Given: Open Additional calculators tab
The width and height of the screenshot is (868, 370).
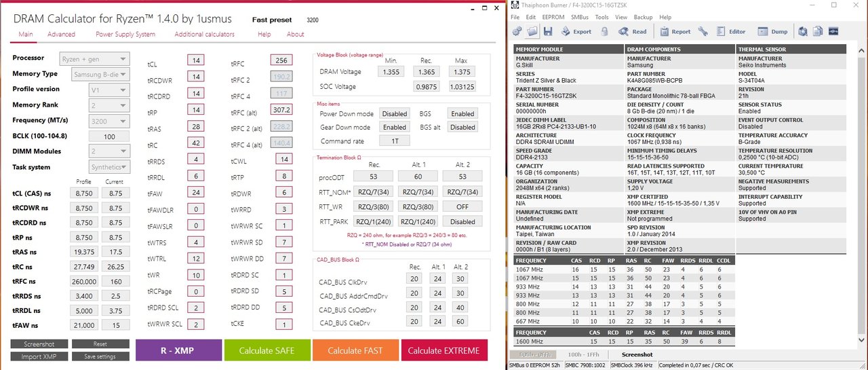Looking at the screenshot, I should 205,34.
